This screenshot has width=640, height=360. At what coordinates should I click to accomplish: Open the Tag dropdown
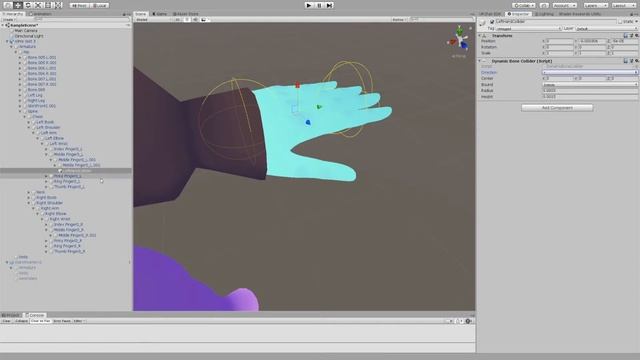point(529,29)
